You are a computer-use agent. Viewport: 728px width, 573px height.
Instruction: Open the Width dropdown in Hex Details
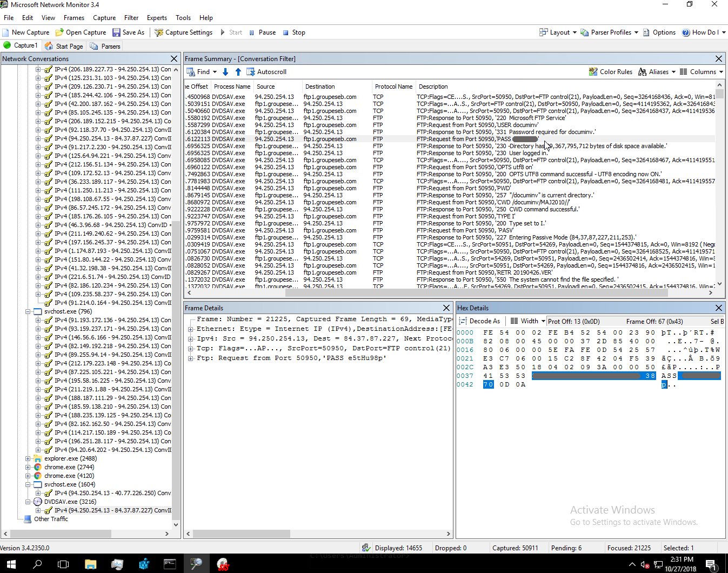coord(527,321)
